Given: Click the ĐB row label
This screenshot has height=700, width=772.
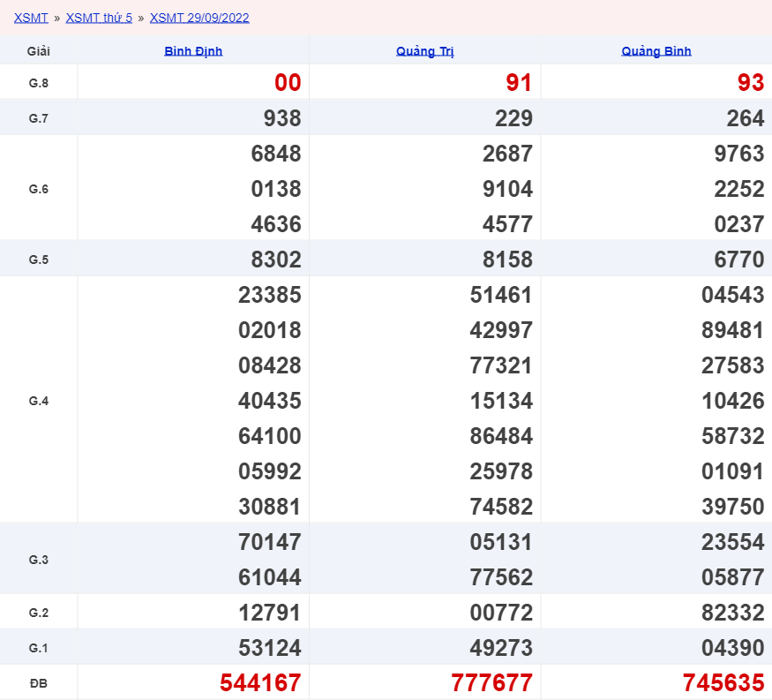Looking at the screenshot, I should pos(39,683).
